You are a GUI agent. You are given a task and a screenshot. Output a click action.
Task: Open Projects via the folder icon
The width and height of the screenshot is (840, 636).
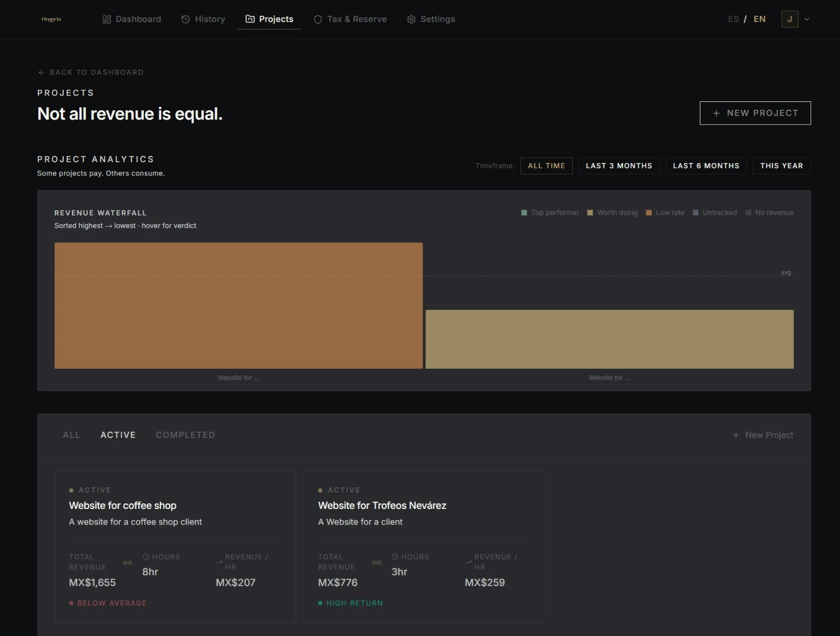pyautogui.click(x=249, y=19)
